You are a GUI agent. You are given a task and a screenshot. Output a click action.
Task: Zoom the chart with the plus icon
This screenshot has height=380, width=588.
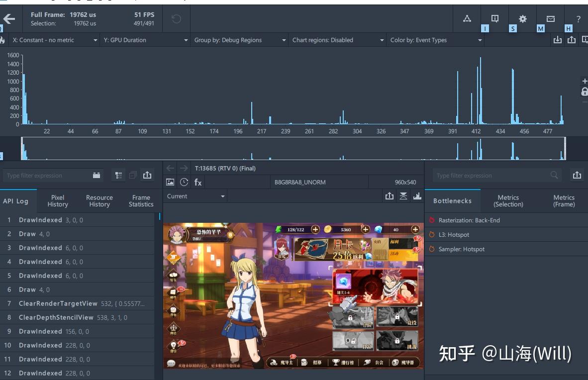click(x=585, y=81)
